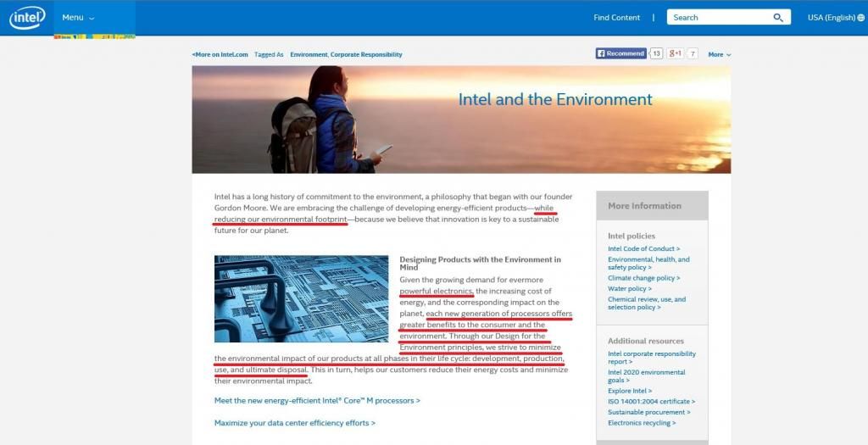
Task: Open Intel Code of Conduct link
Action: [x=644, y=249]
